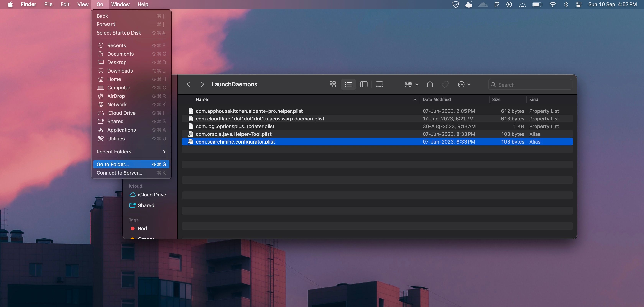Toggle the Name column sort direction
Image resolution: width=644 pixels, height=307 pixels.
click(x=202, y=99)
